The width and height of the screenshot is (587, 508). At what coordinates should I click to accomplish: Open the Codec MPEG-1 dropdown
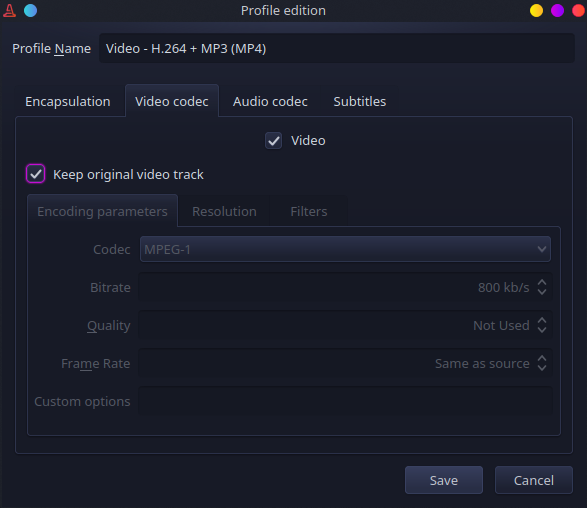pyautogui.click(x=345, y=249)
